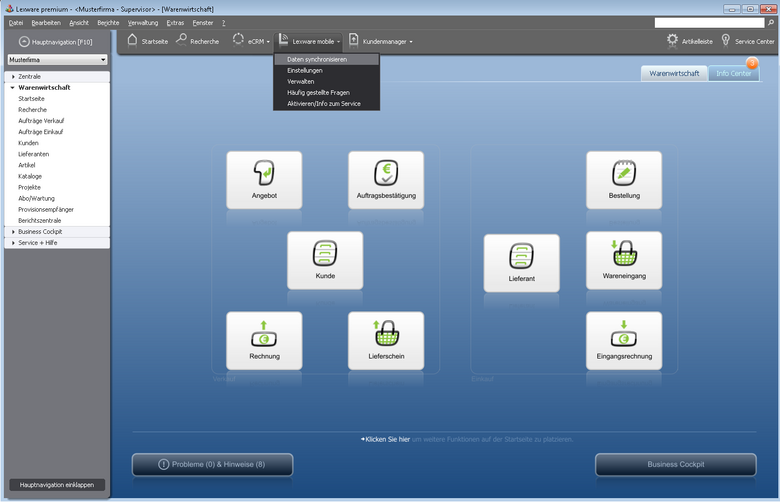Open the Wareneingang tile
This screenshot has width=780, height=502.
624,260
